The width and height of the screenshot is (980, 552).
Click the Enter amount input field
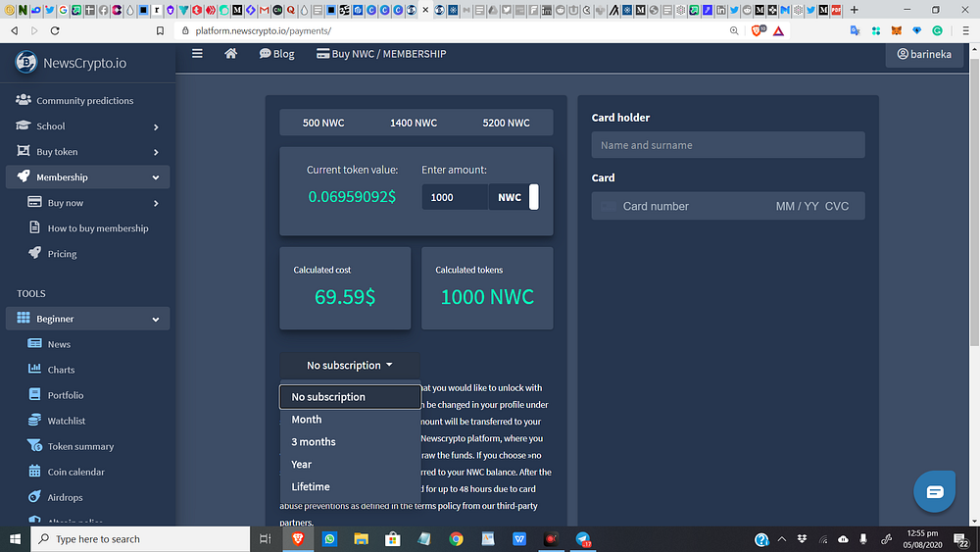(x=455, y=197)
